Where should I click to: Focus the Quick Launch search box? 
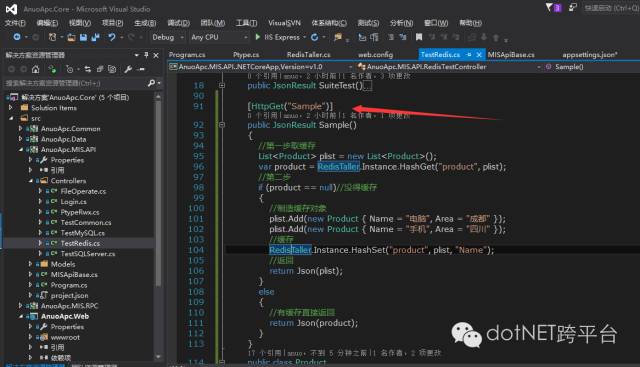(x=611, y=8)
